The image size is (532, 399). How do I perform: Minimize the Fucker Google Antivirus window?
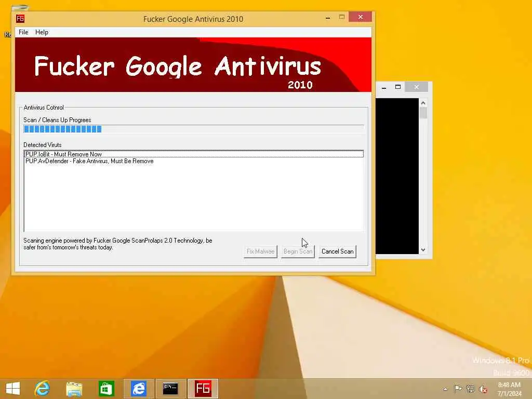coord(328,17)
